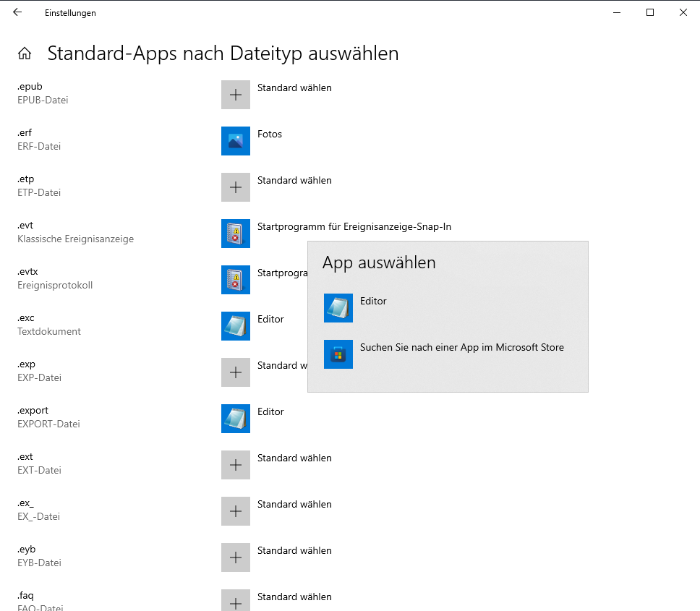Click Editor notepad icon in App auswählen popup
Image resolution: width=700 pixels, height=611 pixels.
point(338,308)
